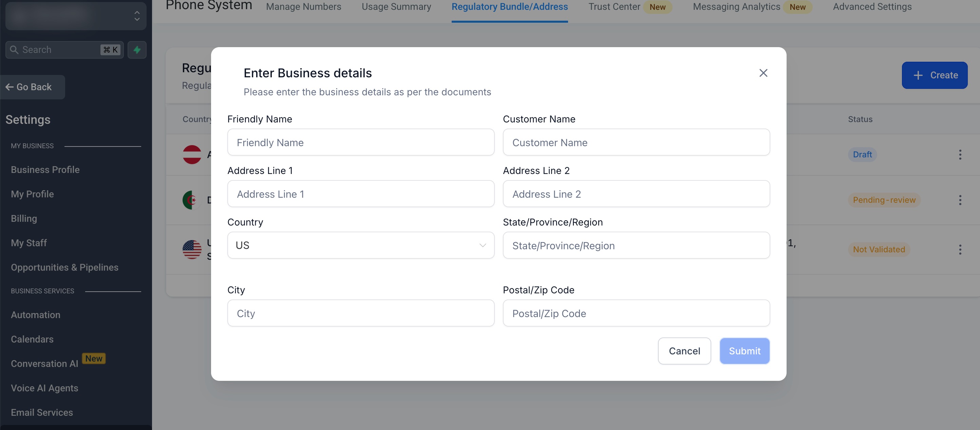Click the Cancel button in dialog
980x430 pixels.
[684, 351]
